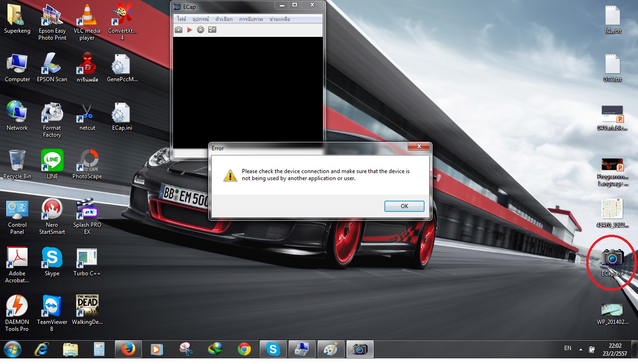The width and height of the screenshot is (638, 364).
Task: Confirm the Error dialog with OK
Action: click(x=404, y=206)
